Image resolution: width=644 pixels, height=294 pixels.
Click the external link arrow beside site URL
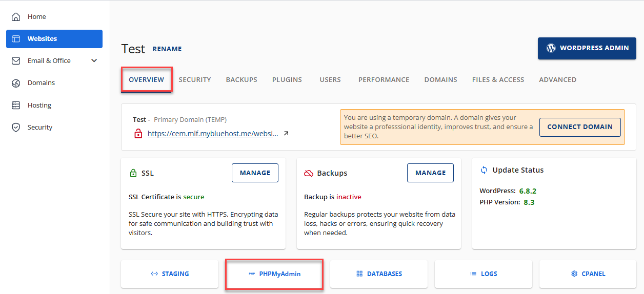pos(286,134)
